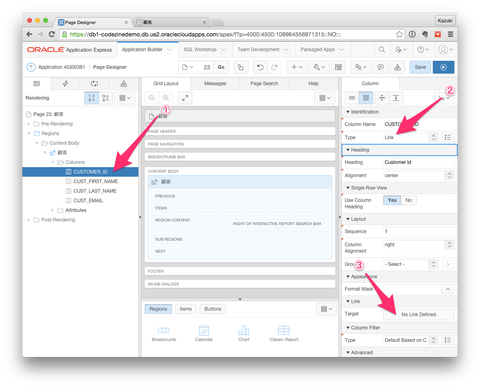Click the Undo icon in toolbar

coord(260,67)
